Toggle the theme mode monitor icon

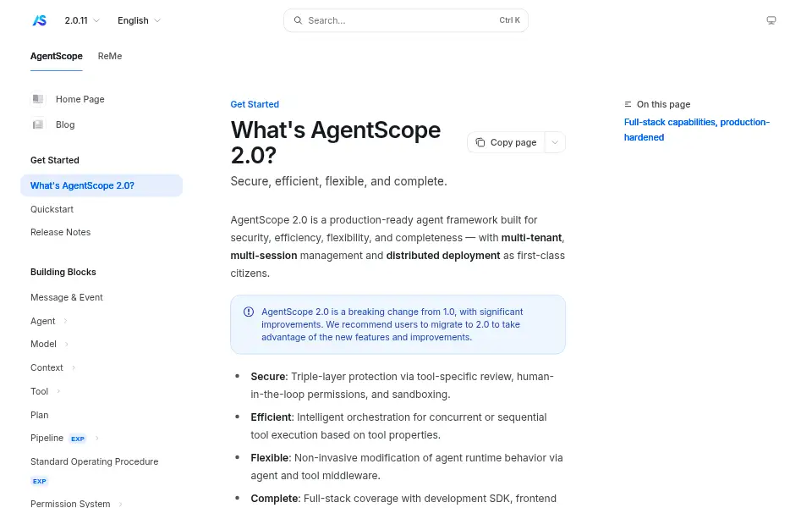(771, 20)
